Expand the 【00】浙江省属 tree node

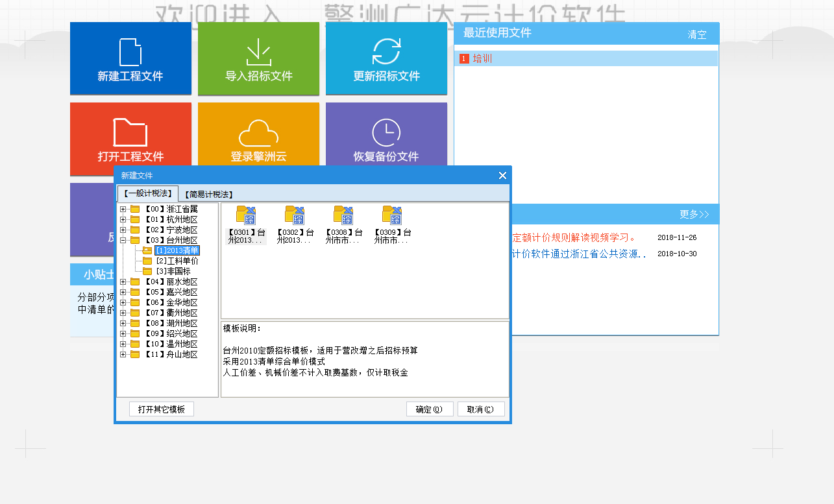(123, 210)
